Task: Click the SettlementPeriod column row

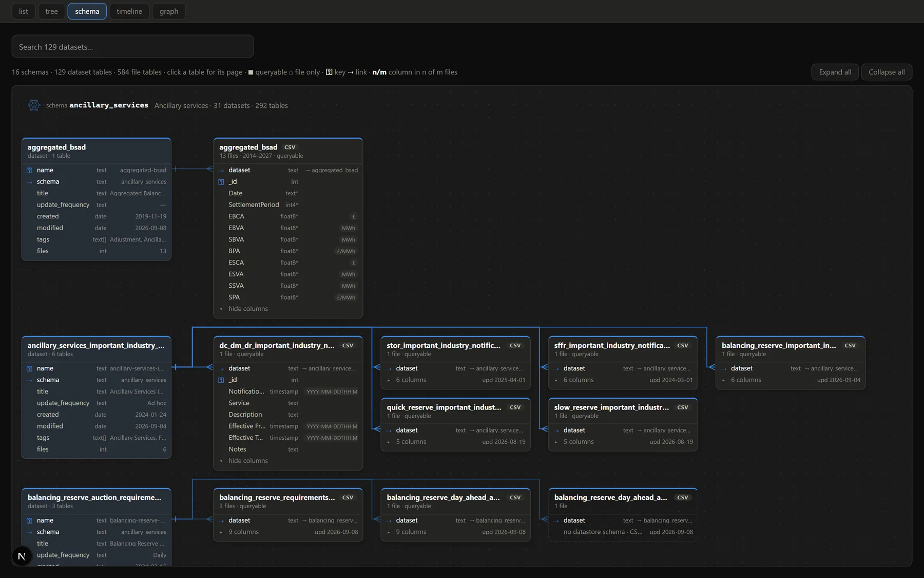Action: pyautogui.click(x=288, y=205)
